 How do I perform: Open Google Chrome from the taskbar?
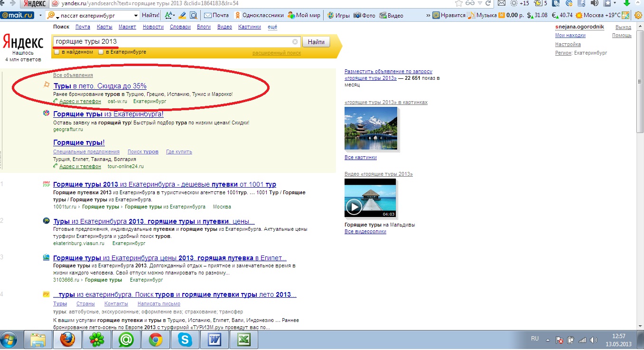coord(156,340)
